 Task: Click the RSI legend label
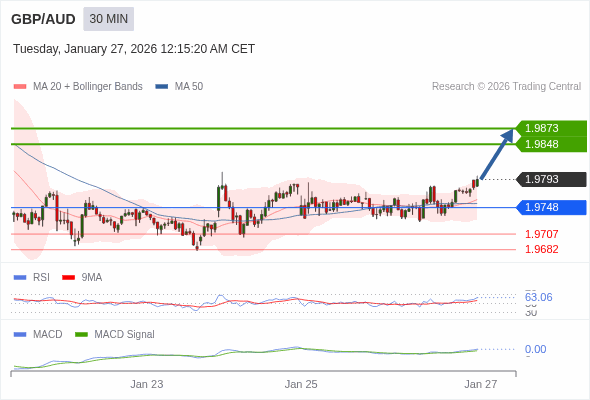click(x=41, y=278)
